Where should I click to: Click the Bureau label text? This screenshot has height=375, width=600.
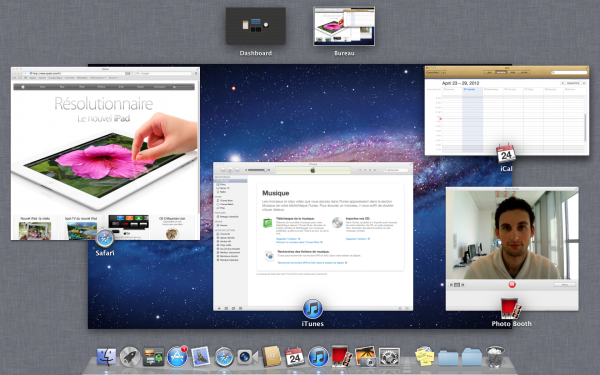[344, 53]
